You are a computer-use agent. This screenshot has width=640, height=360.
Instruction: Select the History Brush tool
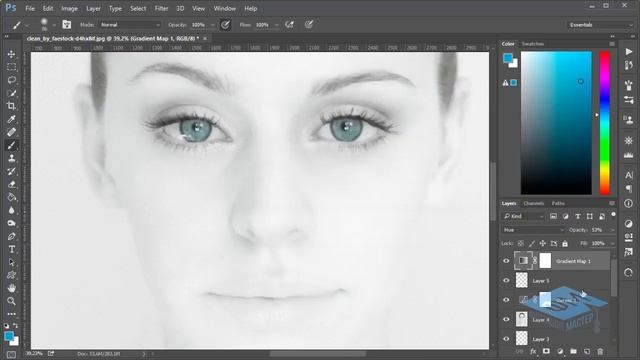pos(11,171)
